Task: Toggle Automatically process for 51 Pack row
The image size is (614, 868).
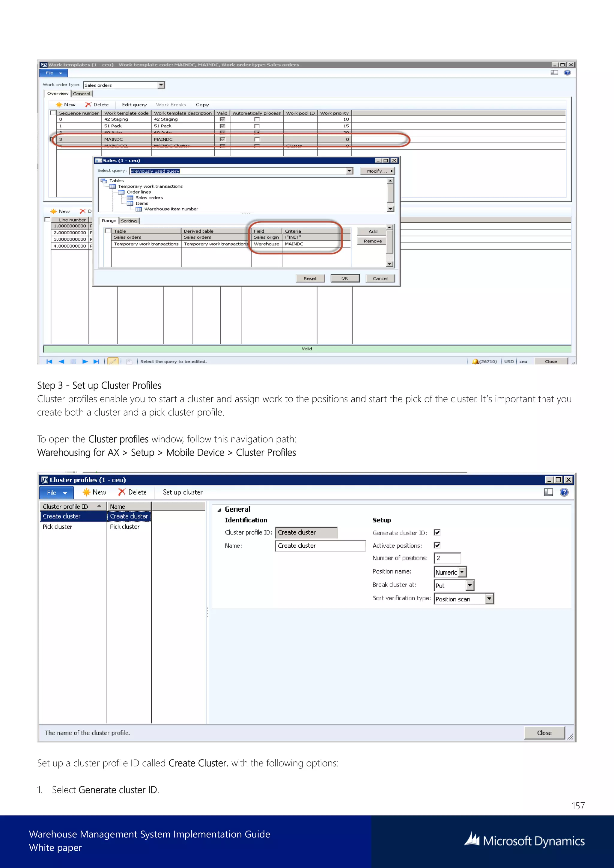Action: point(257,126)
